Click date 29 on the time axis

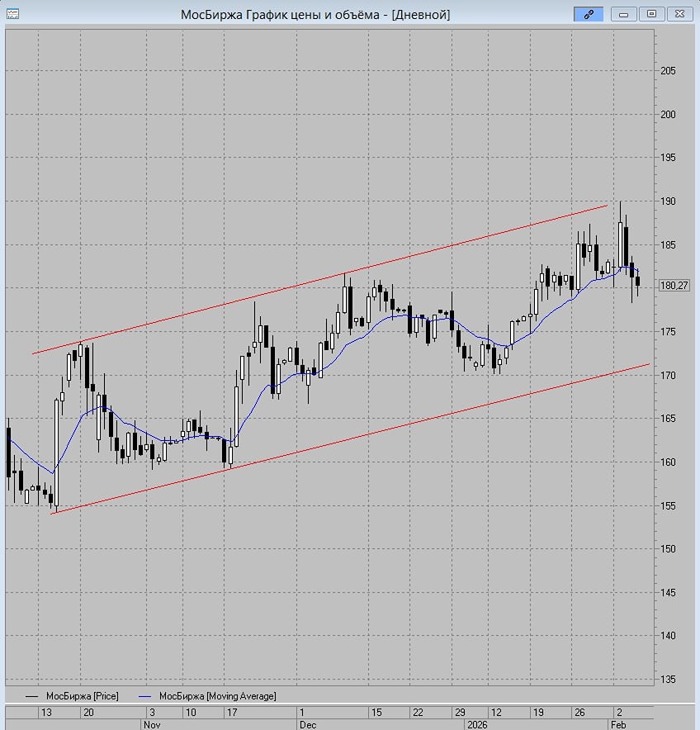tap(460, 713)
